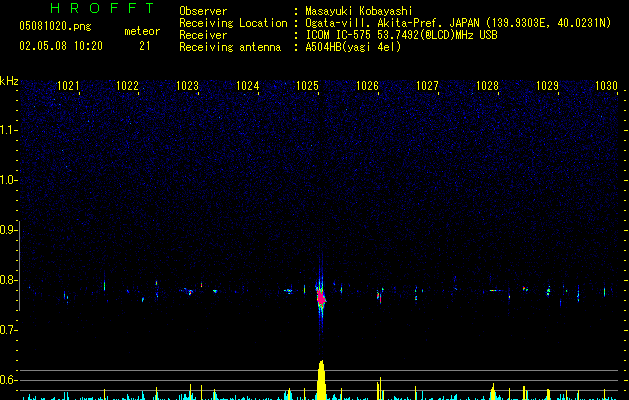The height and width of the screenshot is (400, 629).
Task: Click the Receiving Location label
Action: (x=233, y=23)
